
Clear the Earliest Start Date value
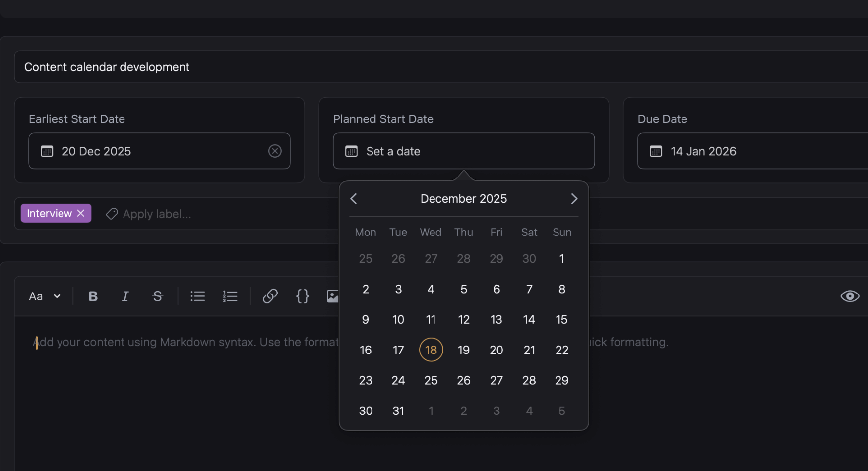[x=275, y=151]
